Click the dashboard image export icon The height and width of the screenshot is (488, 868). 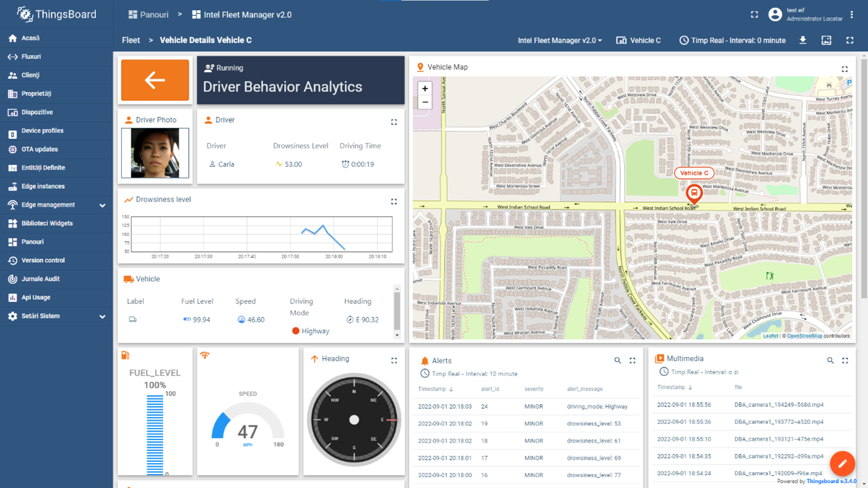[826, 40]
